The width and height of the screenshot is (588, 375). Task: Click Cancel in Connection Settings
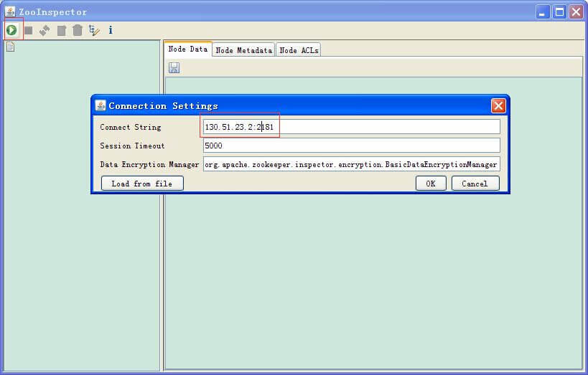[x=475, y=184]
